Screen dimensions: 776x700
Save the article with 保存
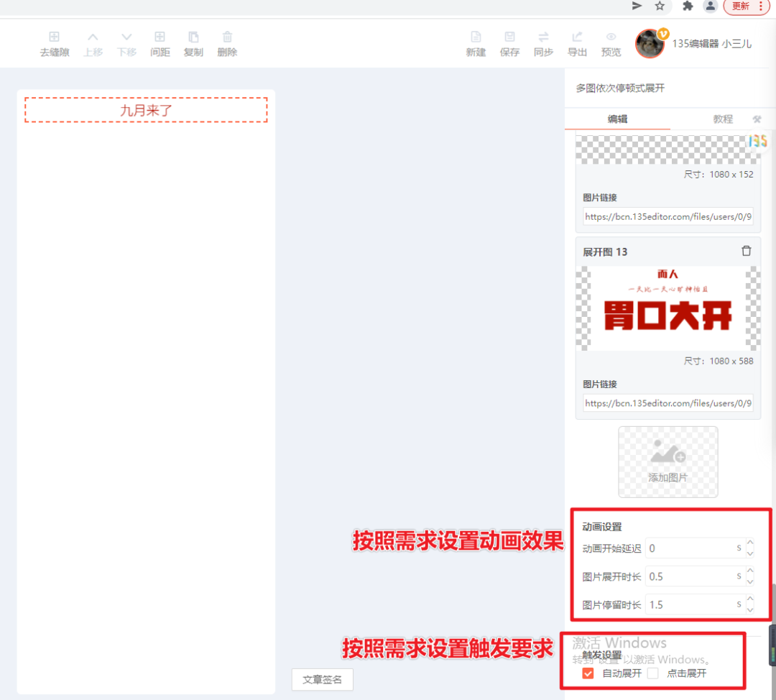(509, 44)
